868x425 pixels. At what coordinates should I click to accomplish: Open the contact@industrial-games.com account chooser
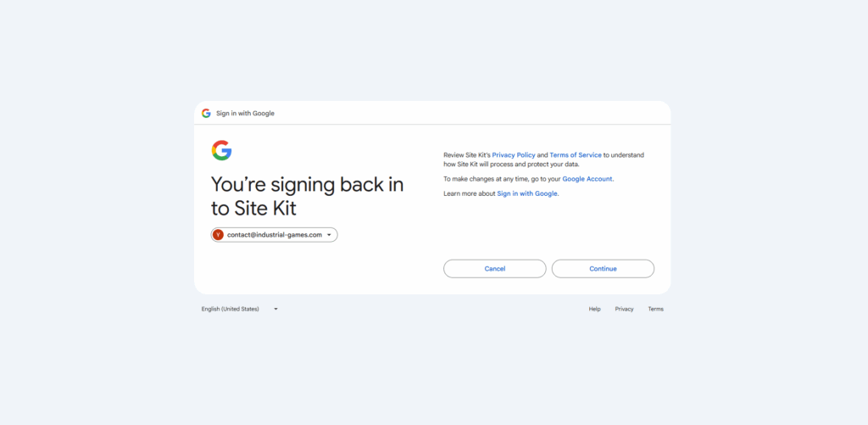(274, 235)
